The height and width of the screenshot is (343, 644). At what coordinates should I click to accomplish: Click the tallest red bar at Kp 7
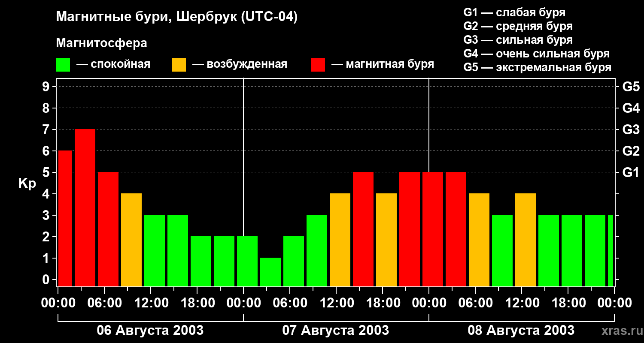click(85, 208)
